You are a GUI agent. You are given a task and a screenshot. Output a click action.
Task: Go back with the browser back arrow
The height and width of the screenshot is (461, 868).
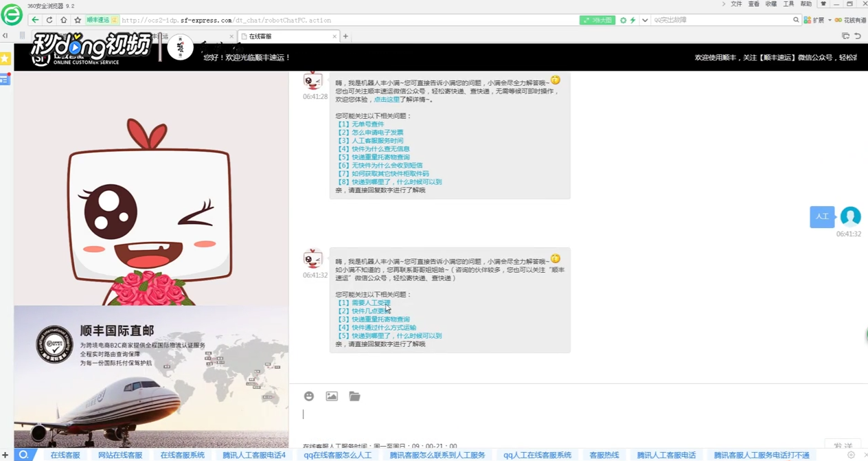point(35,20)
